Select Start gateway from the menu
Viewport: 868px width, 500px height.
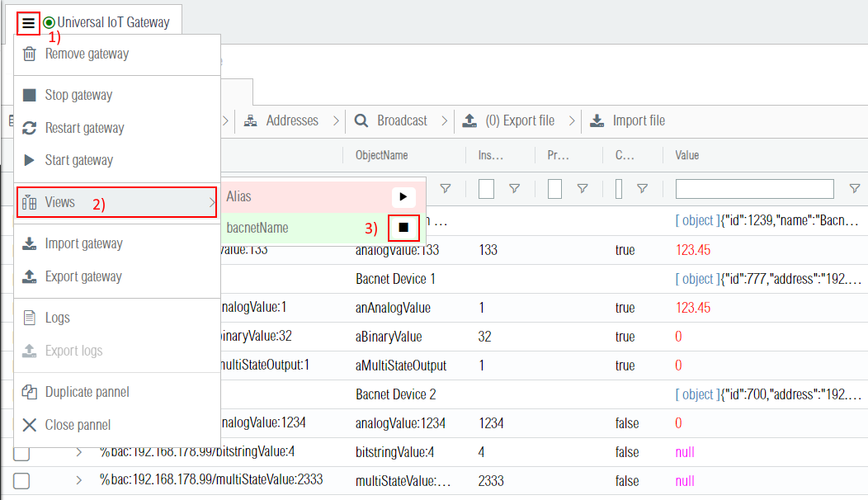coord(78,161)
